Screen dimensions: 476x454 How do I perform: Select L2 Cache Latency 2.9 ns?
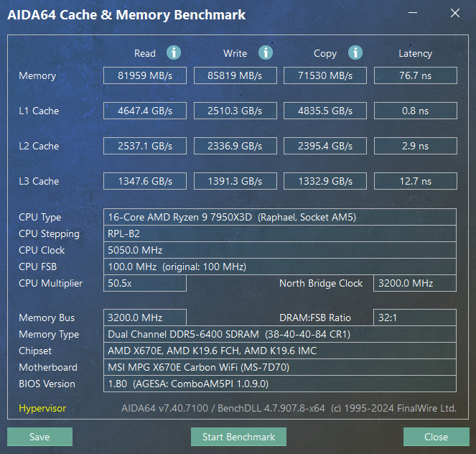pos(416,146)
